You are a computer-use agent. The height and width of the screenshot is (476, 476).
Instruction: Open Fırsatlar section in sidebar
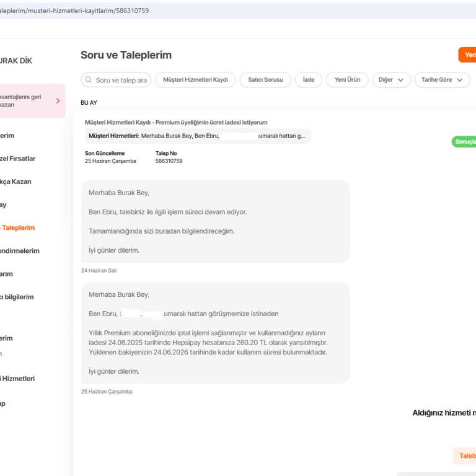pyautogui.click(x=17, y=159)
